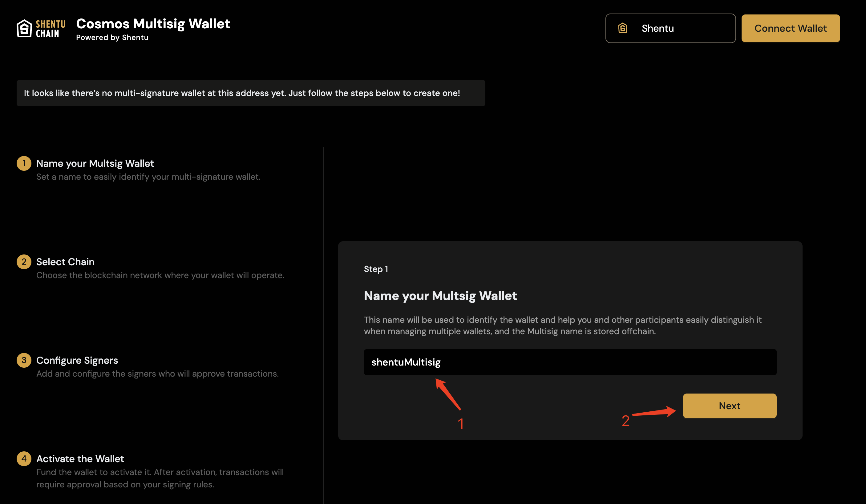Click 'Name your Multsig Wallet' step label
Image resolution: width=866 pixels, height=504 pixels.
[x=95, y=163]
